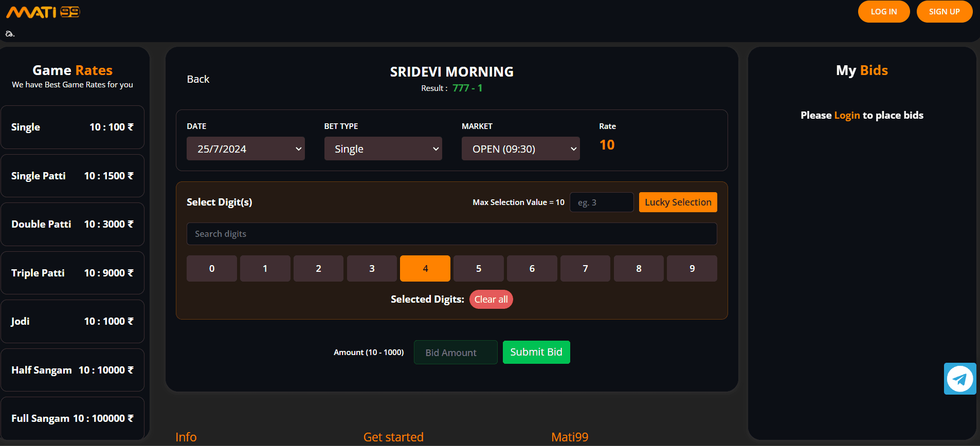980x446 pixels.
Task: Click the Triple Patti rate card
Action: pyautogui.click(x=72, y=273)
